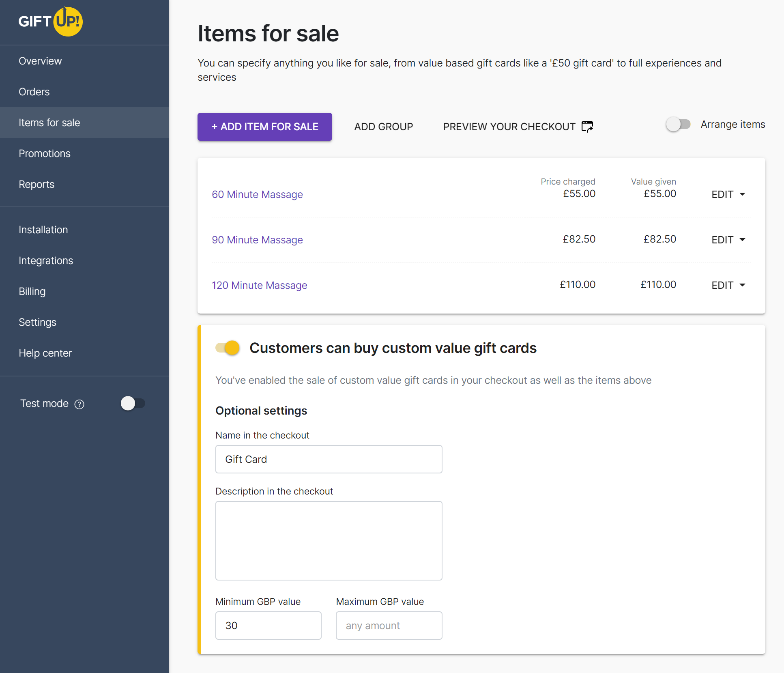Click Add Item For Sale button
The image size is (784, 673).
click(265, 127)
